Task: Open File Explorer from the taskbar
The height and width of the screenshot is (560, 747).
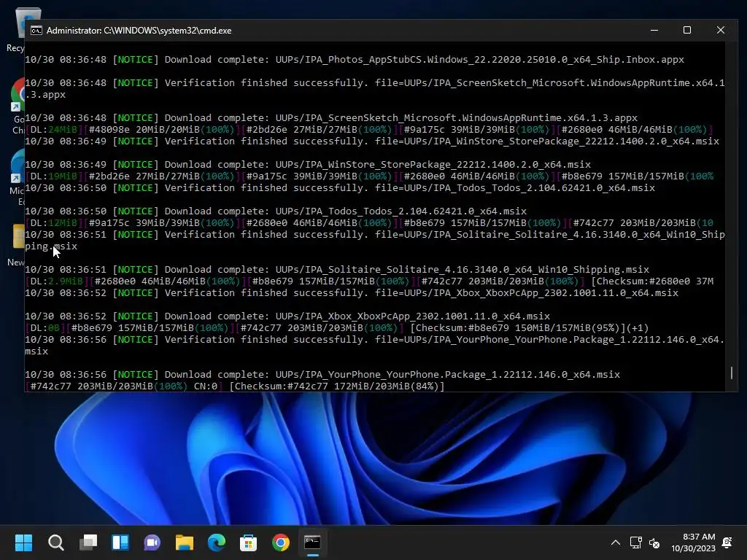Action: 185,542
